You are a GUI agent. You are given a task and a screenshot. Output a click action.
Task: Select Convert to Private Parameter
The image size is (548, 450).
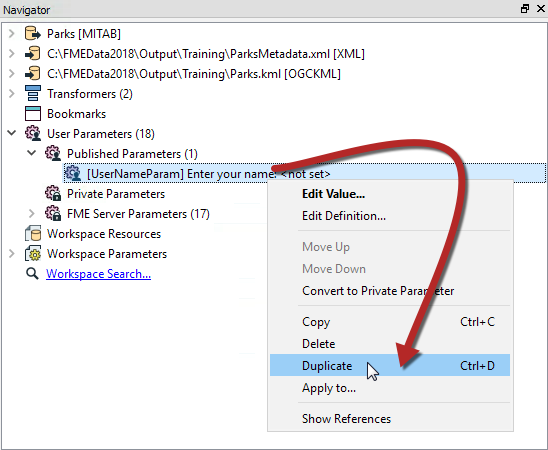pos(390,291)
